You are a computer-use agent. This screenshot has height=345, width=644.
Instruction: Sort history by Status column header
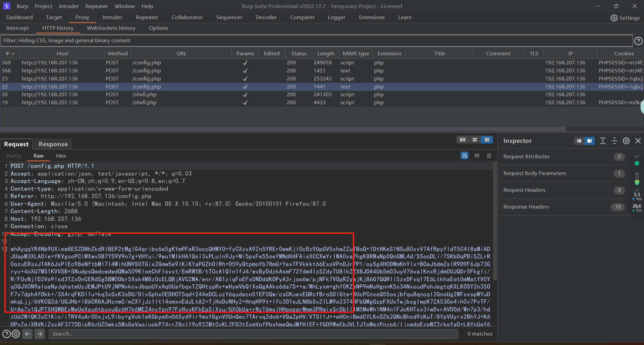pos(299,54)
